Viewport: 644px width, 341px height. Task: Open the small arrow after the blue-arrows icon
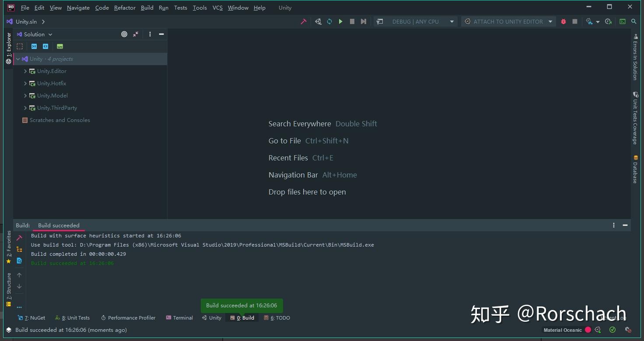tap(598, 22)
